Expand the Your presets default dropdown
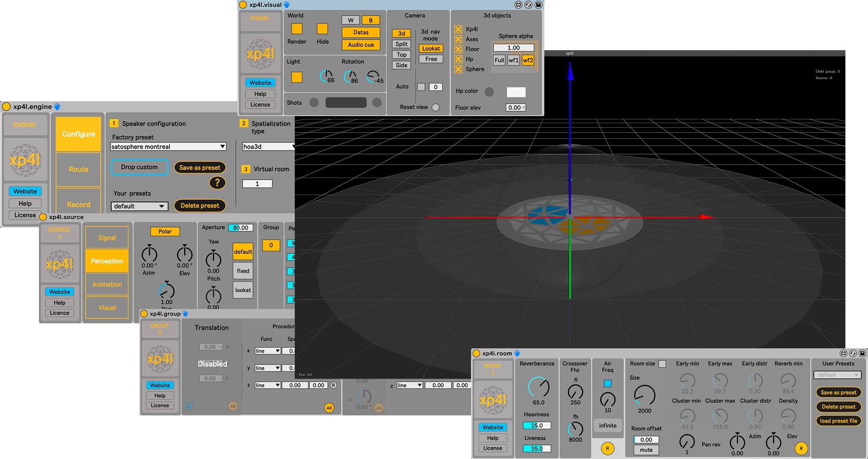868x459 pixels. point(139,206)
